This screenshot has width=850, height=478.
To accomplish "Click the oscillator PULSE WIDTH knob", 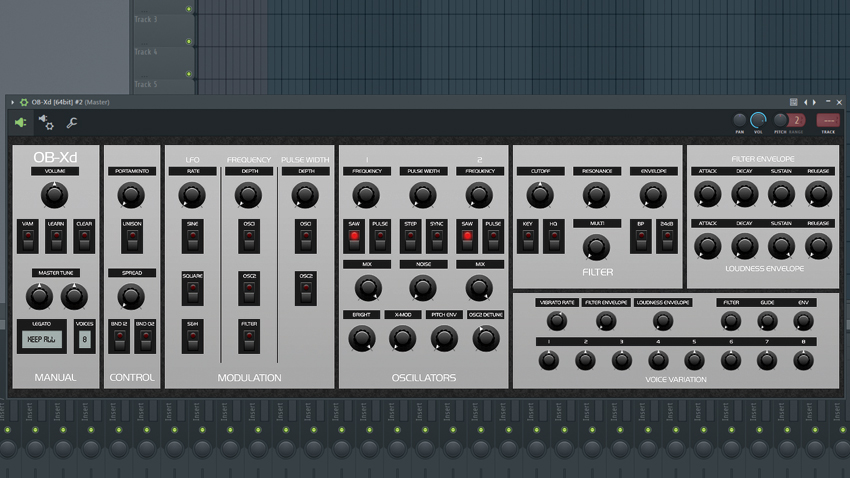I will pos(423,195).
